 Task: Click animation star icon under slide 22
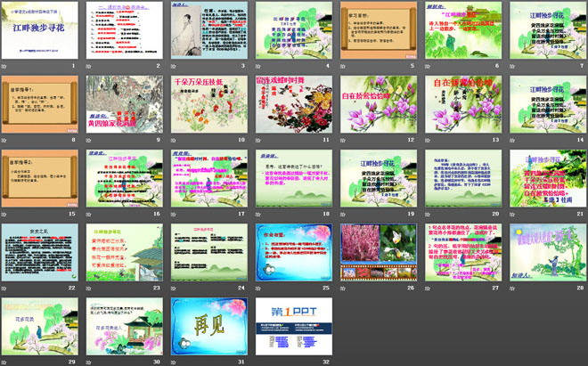click(4, 288)
